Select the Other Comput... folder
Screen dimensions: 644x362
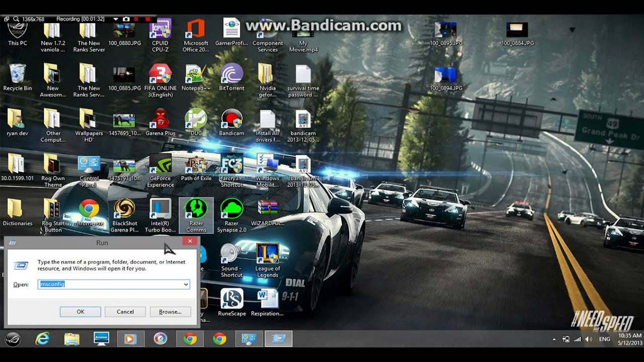click(x=53, y=126)
